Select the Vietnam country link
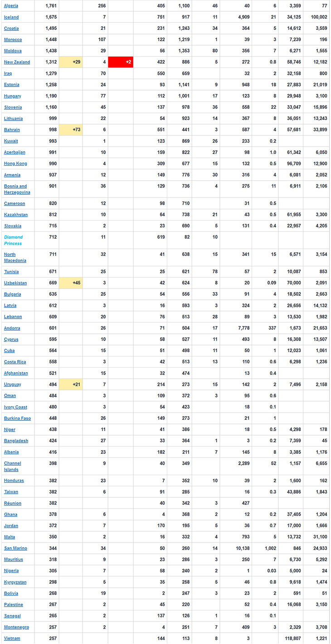The image size is (331, 644). point(12,638)
